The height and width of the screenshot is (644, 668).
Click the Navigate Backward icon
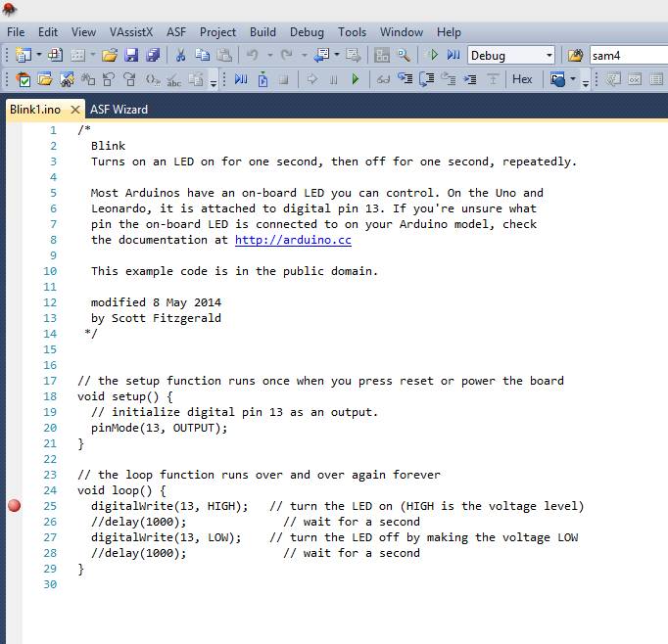(x=321, y=56)
